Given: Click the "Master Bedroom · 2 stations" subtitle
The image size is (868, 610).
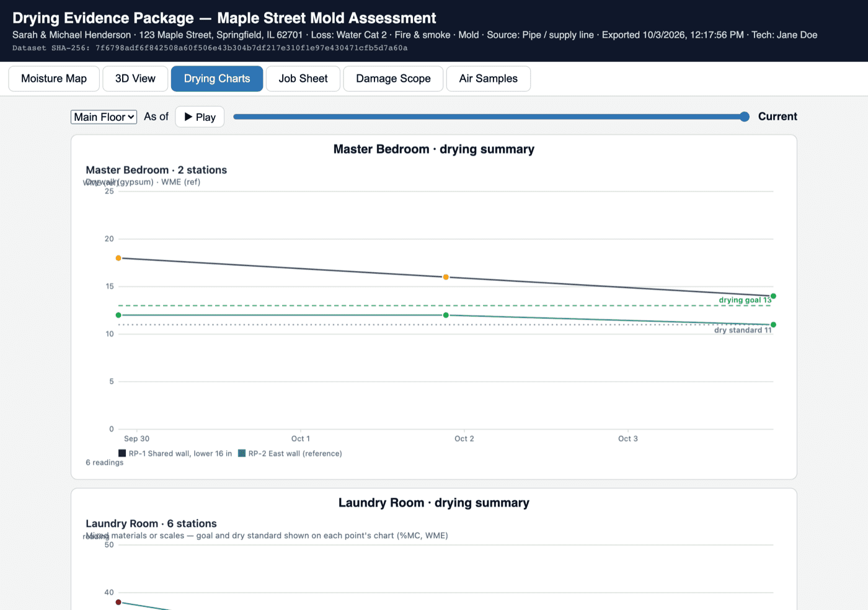Looking at the screenshot, I should [x=156, y=170].
